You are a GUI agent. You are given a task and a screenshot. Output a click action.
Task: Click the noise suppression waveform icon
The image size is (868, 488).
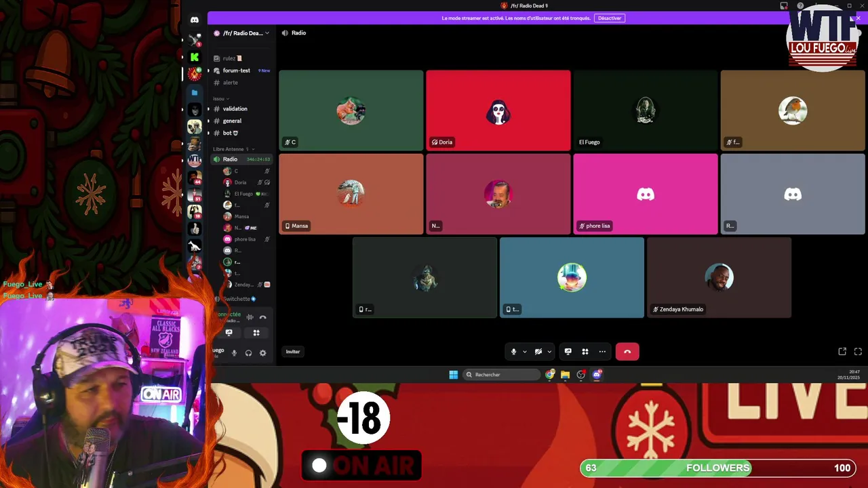click(250, 317)
